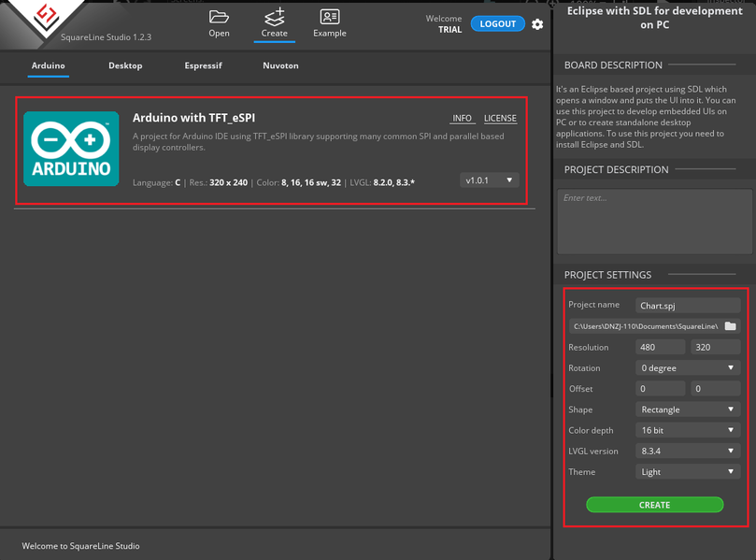Switch to the Desktop tab
Viewport: 756px width, 560px height.
coord(125,65)
